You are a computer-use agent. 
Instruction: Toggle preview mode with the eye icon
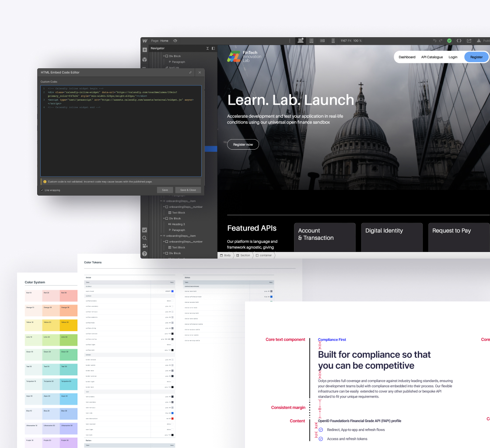(x=175, y=41)
